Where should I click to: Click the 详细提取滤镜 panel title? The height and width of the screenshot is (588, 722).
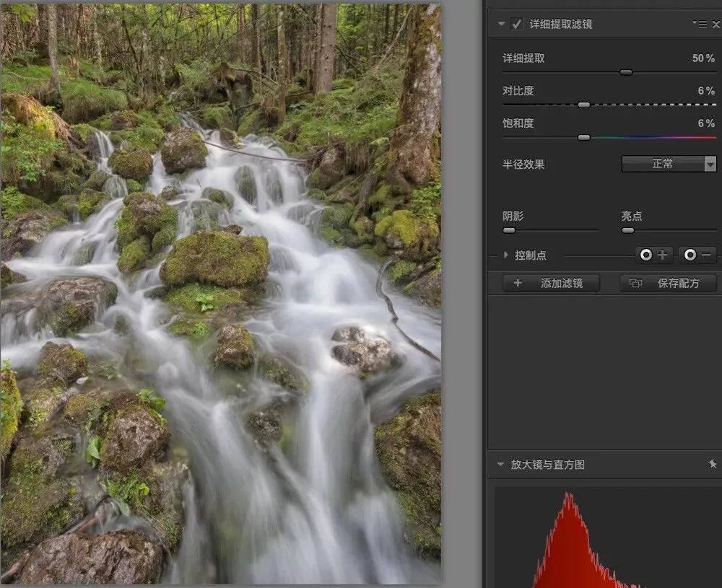pyautogui.click(x=561, y=24)
